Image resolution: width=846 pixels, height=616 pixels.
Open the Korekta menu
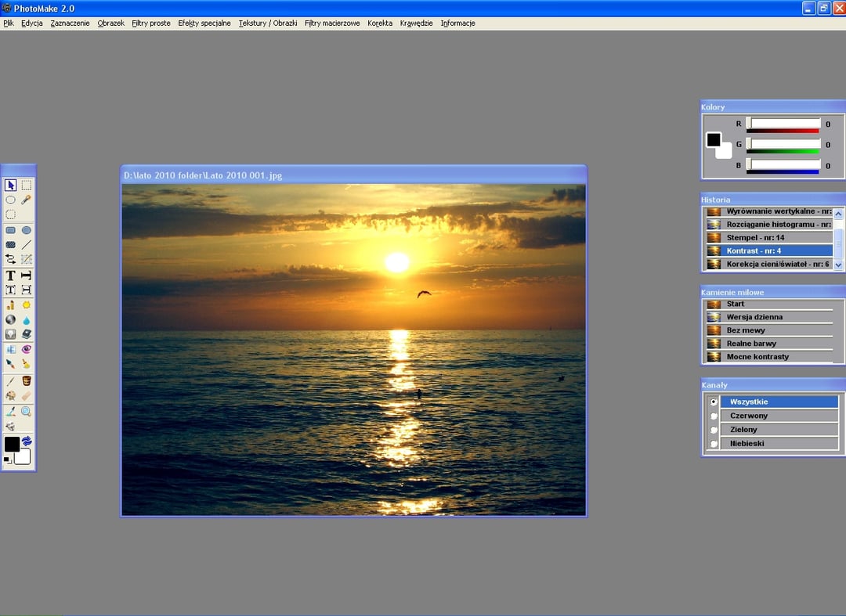tap(380, 23)
